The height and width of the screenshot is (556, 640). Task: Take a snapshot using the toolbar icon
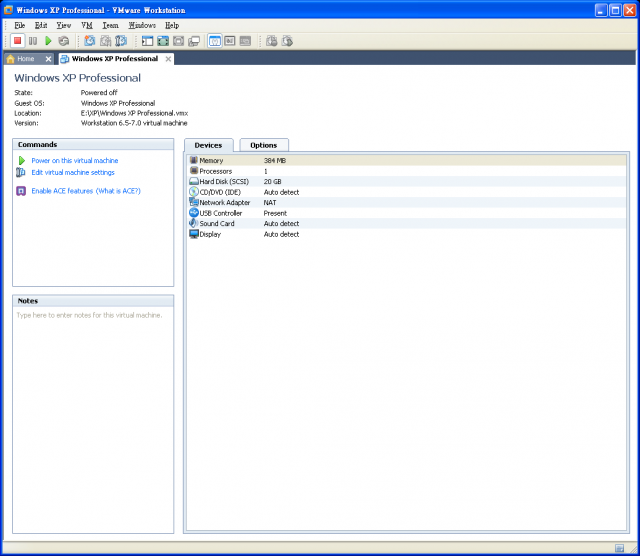coord(89,41)
